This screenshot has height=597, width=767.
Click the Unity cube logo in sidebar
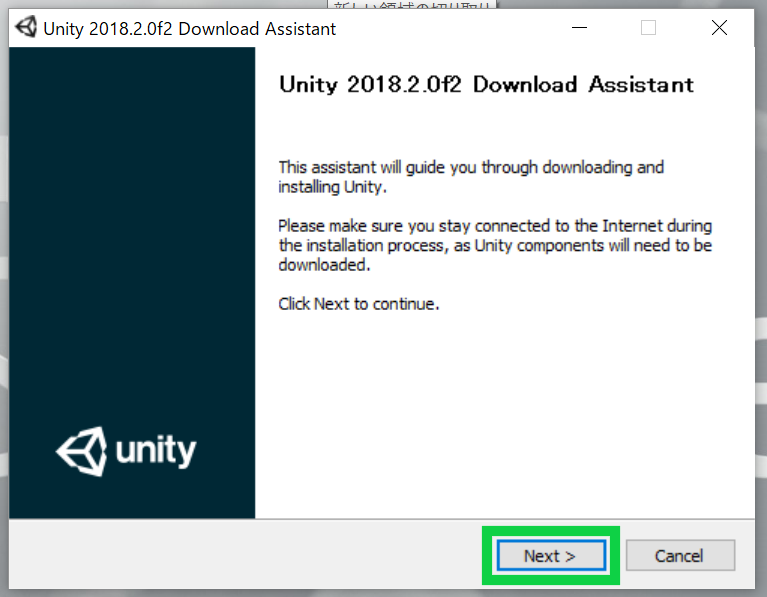click(82, 451)
